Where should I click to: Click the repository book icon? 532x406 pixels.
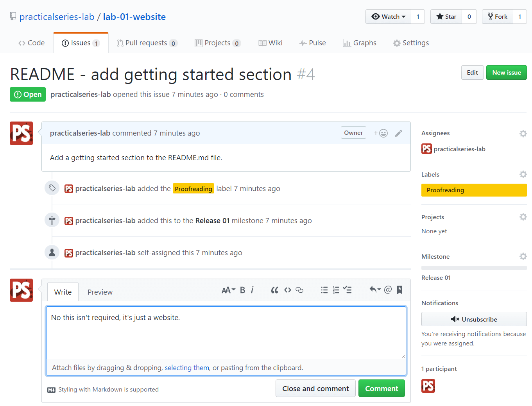point(13,16)
